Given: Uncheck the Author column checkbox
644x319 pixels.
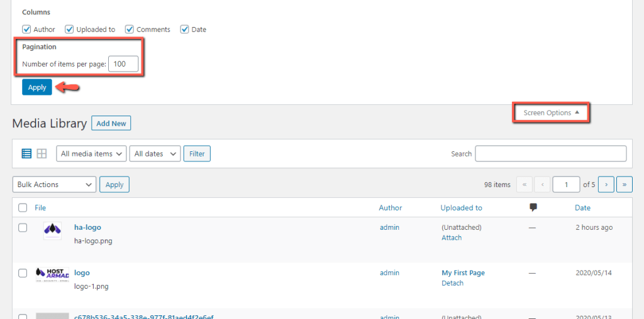Looking at the screenshot, I should pos(26,29).
